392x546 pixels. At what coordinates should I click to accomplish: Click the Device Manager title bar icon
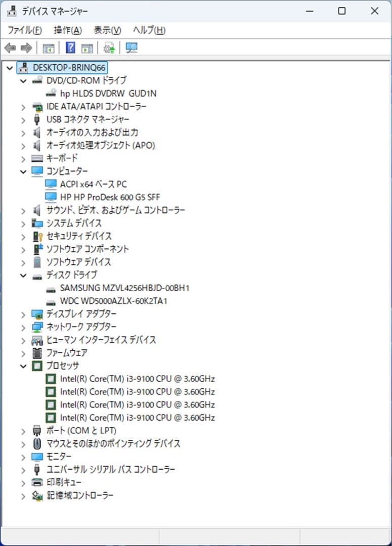[12, 11]
